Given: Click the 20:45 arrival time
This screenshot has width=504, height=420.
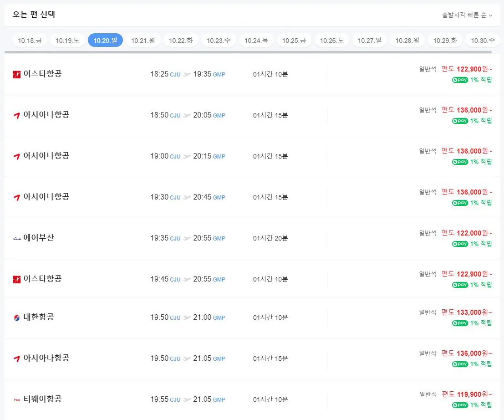Looking at the screenshot, I should (202, 197).
